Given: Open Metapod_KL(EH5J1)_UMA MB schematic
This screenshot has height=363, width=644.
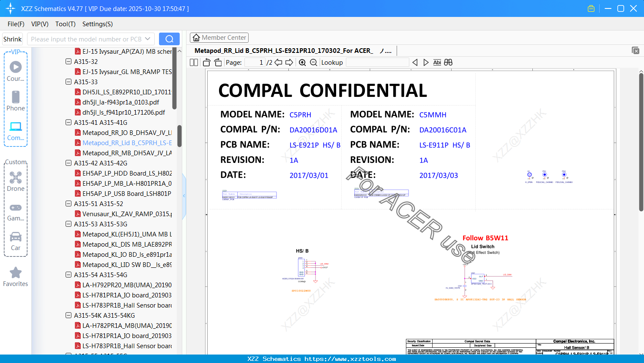Looking at the screenshot, I should click(123, 234).
